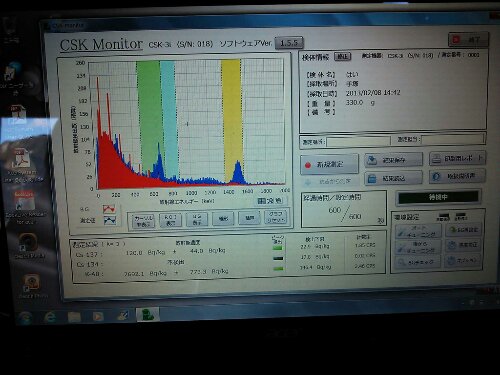Click the BG measurement button in settings
This screenshot has width=500, height=375.
tap(464, 230)
